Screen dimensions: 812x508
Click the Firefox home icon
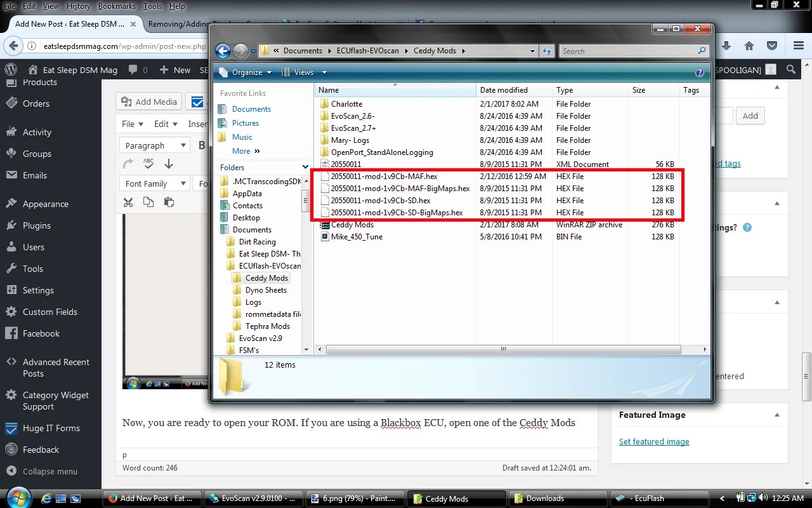(x=749, y=46)
